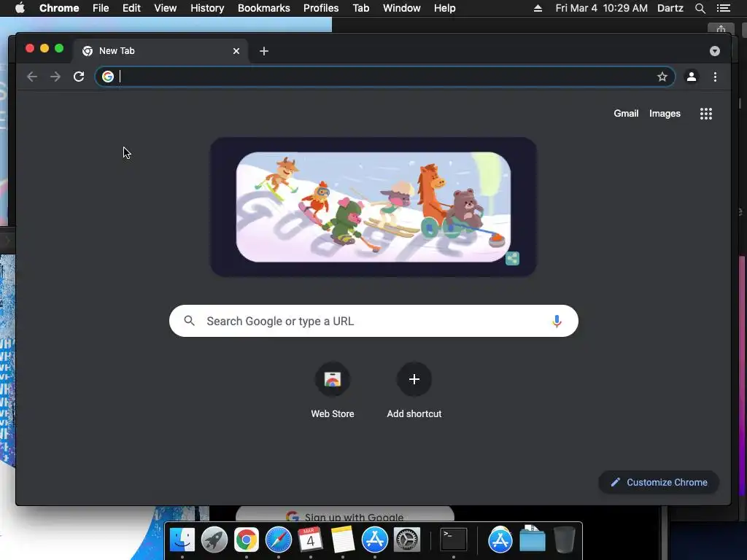Click the Dartz user name in the menu bar

point(670,8)
